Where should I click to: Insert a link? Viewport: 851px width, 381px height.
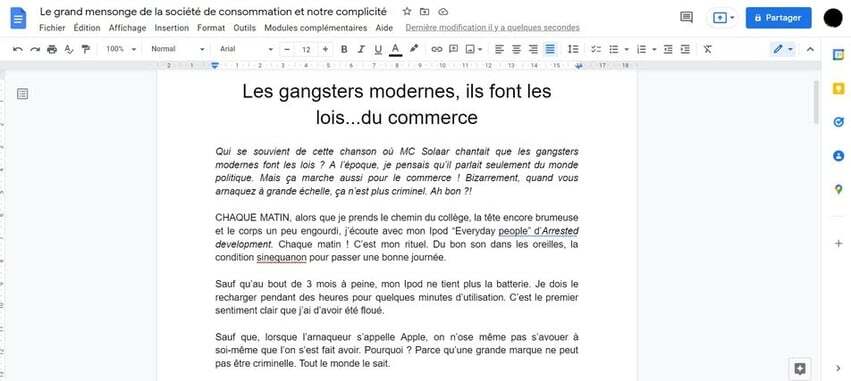(x=437, y=49)
